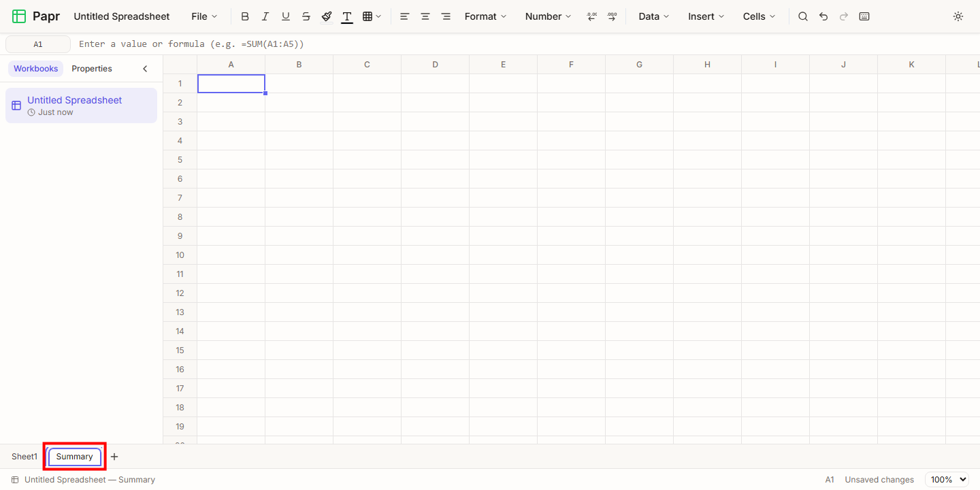Click the Unsaved changes status text
980x490 pixels.
point(879,480)
